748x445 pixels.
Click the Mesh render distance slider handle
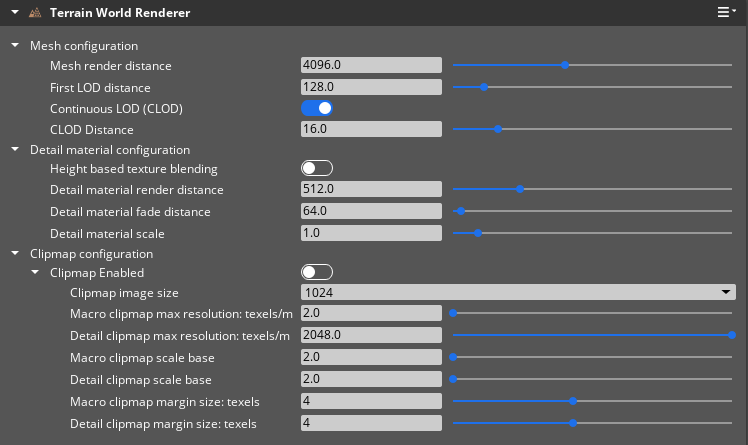coord(565,65)
